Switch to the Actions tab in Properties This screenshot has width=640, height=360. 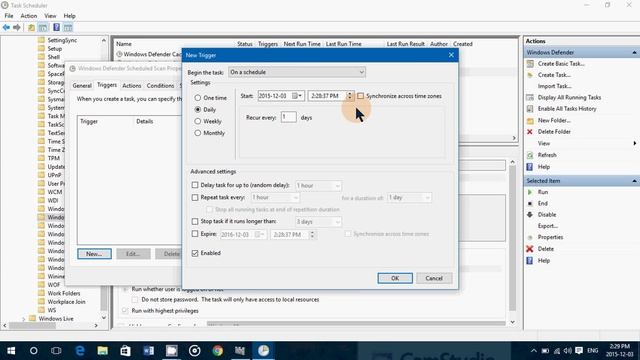tap(131, 86)
